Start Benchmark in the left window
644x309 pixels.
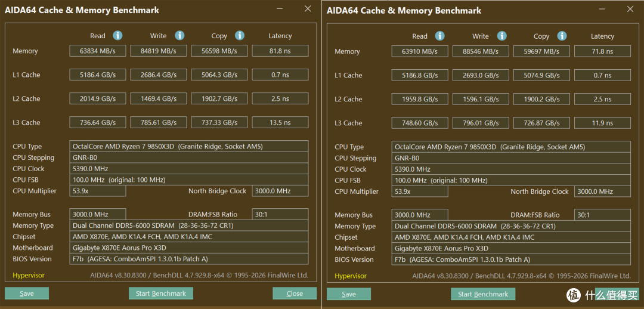point(161,293)
